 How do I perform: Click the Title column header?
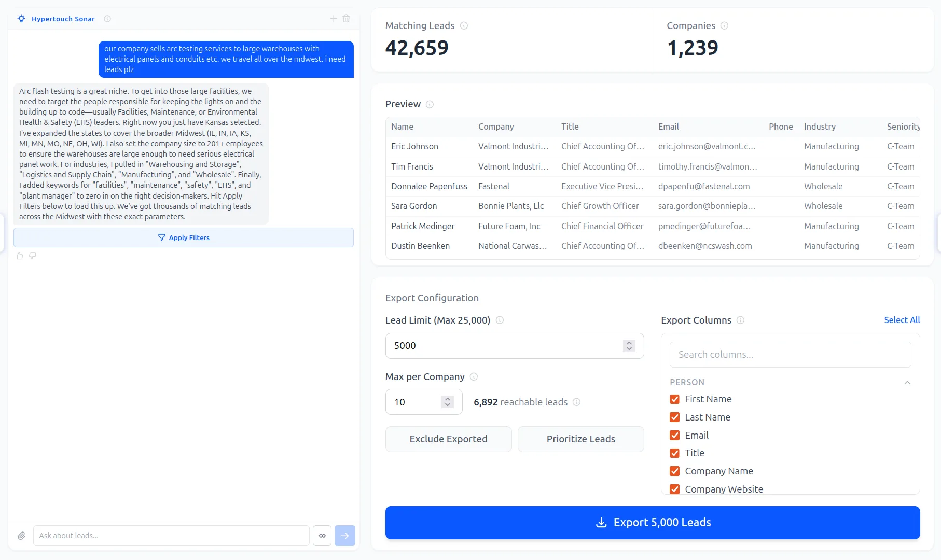tap(570, 127)
